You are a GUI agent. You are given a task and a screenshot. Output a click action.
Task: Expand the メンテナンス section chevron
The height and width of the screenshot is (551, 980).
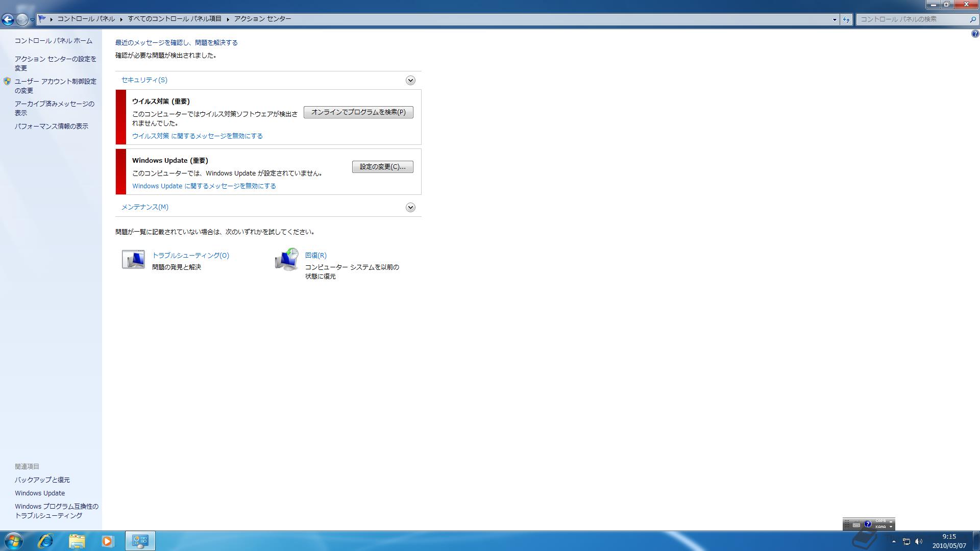pos(410,208)
